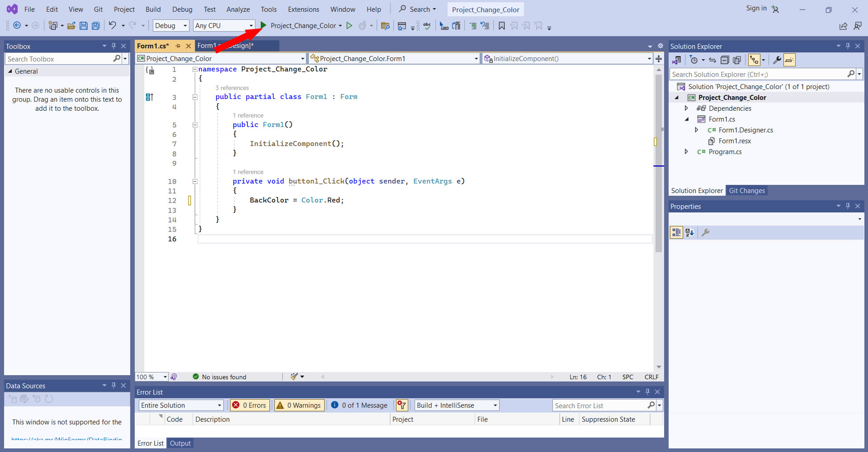
Task: Click the Save All toolbar icon
Action: (96, 26)
